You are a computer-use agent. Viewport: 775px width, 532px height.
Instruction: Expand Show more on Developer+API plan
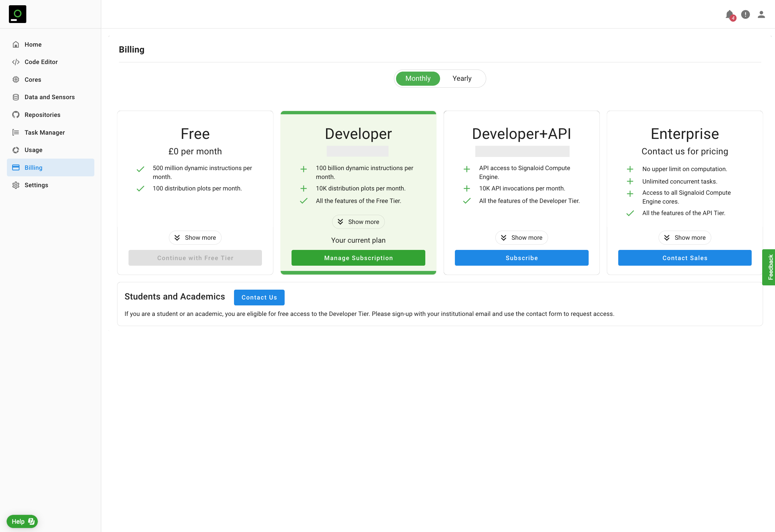522,238
